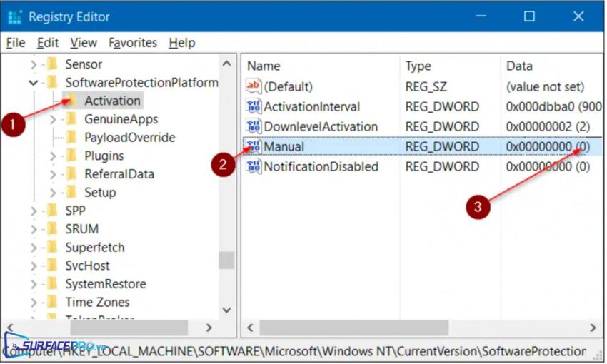Expand the ReferralData tree node
The width and height of the screenshot is (607, 364).
53,174
